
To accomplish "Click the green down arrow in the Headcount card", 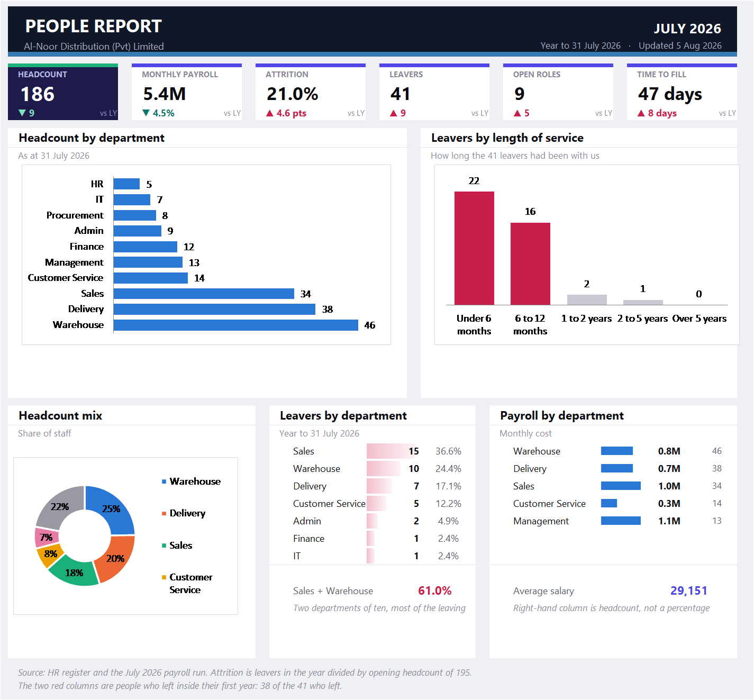I will [22, 113].
